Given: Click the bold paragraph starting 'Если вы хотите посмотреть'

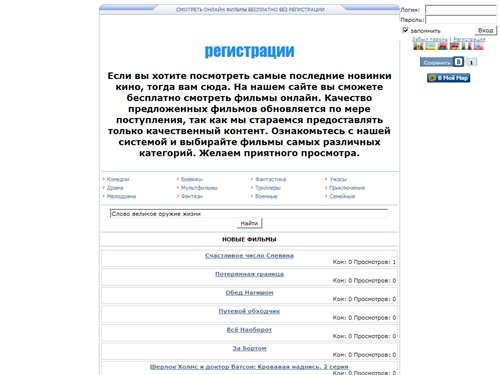Looking at the screenshot, I should pos(249,114).
